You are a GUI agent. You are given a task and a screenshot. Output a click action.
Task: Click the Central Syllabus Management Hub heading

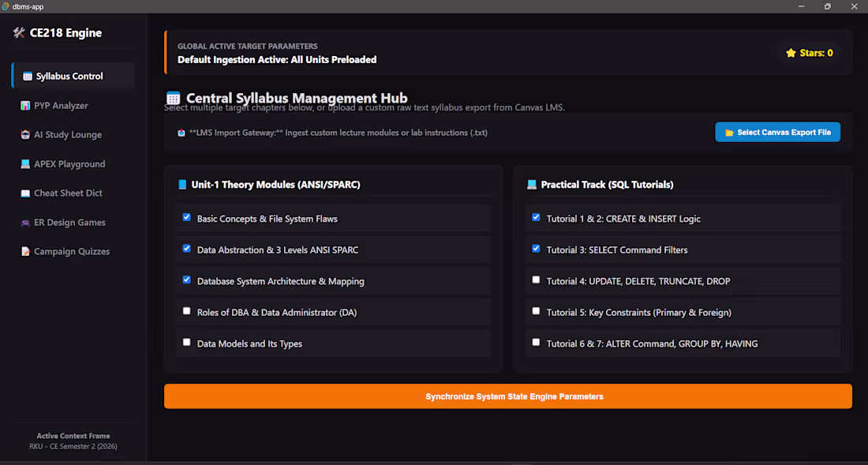[297, 98]
